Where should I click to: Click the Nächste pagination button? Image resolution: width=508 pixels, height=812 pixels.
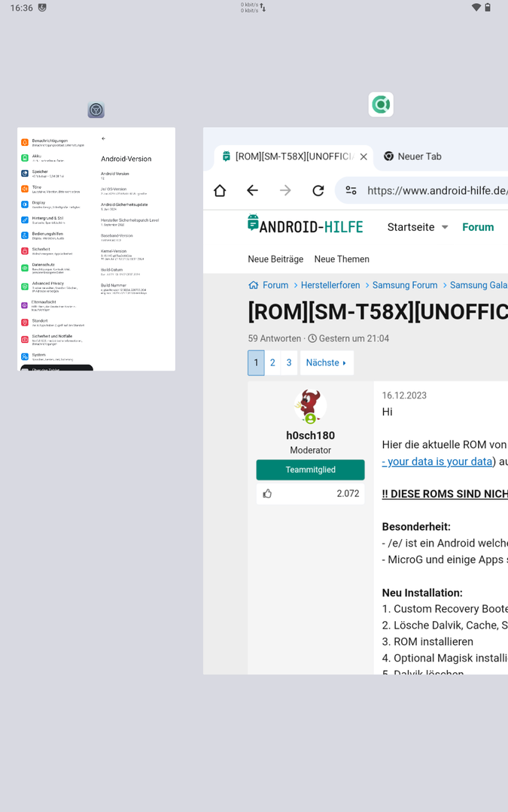326,362
